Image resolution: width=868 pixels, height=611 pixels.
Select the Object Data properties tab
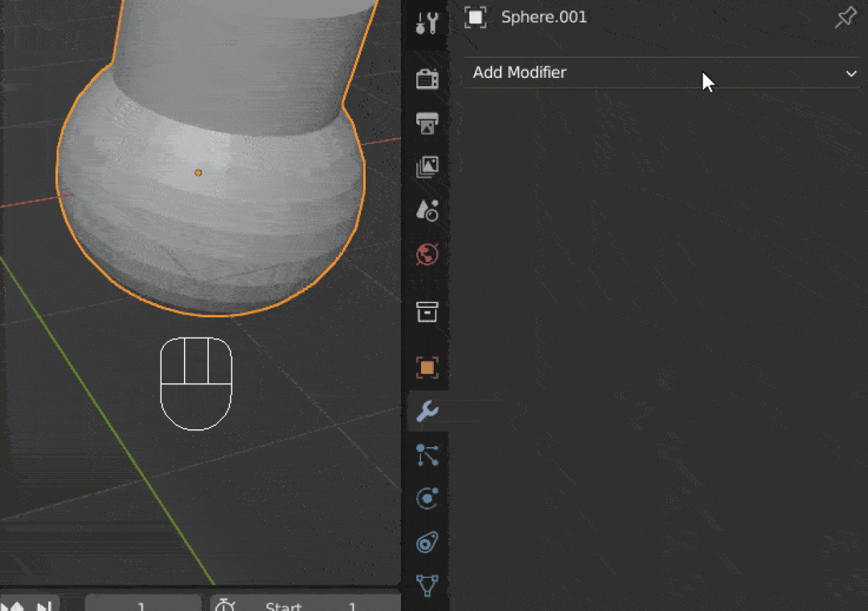click(x=427, y=588)
